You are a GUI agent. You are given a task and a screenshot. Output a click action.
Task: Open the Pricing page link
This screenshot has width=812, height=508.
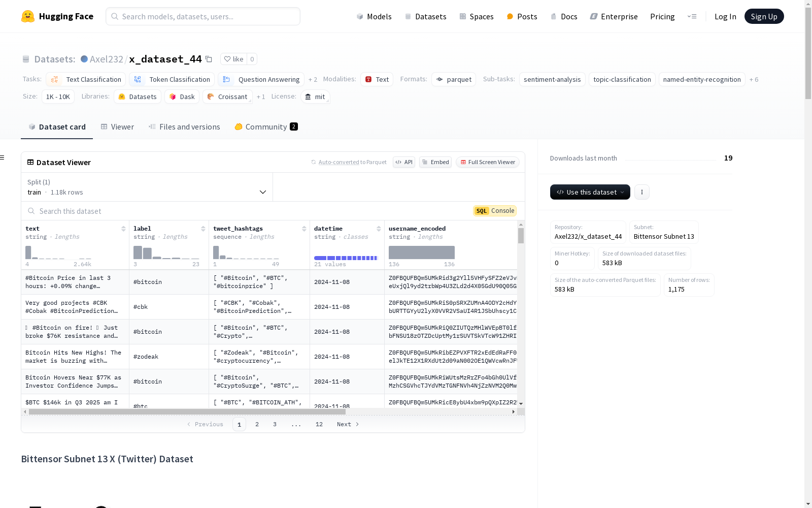click(662, 16)
